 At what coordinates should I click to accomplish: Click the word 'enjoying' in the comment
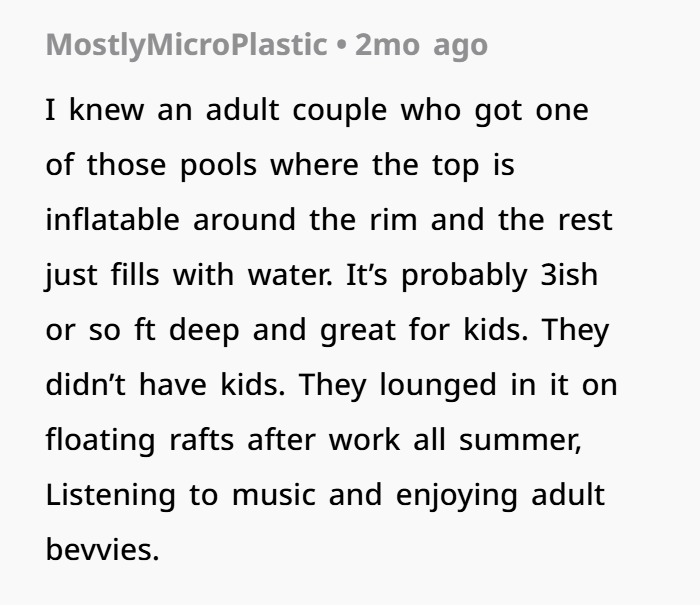(x=457, y=497)
